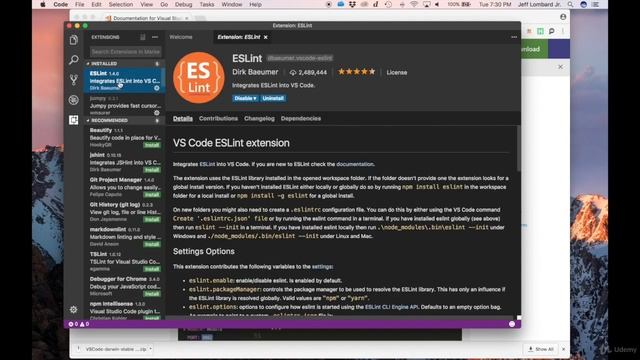Open VSCode download item chevron
Viewport: 640px width, 360px height.
[x=151, y=349]
